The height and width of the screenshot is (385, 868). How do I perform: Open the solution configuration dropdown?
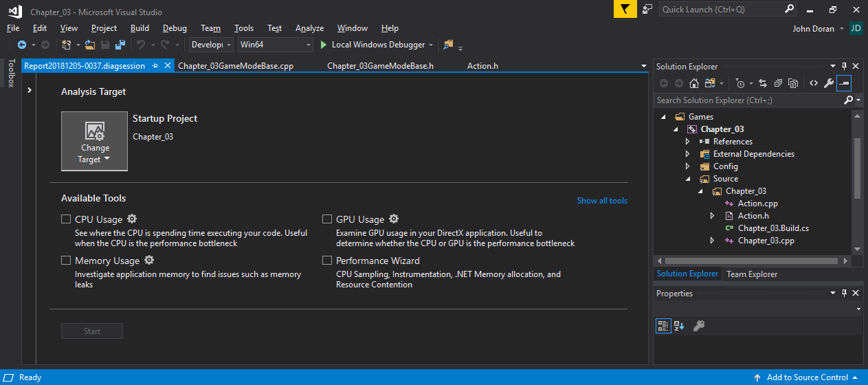coord(210,45)
